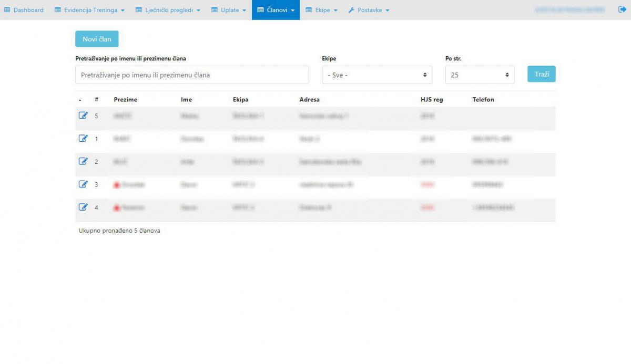This screenshot has width=631, height=364.
Task: Open the Lječnički pregledi dropdown menu
Action: [168, 10]
